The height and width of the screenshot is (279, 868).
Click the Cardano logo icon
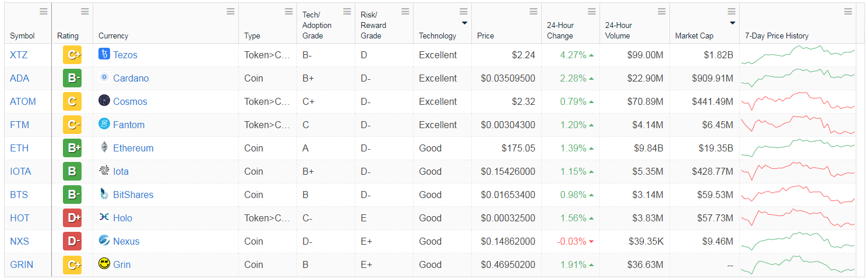coord(104,77)
